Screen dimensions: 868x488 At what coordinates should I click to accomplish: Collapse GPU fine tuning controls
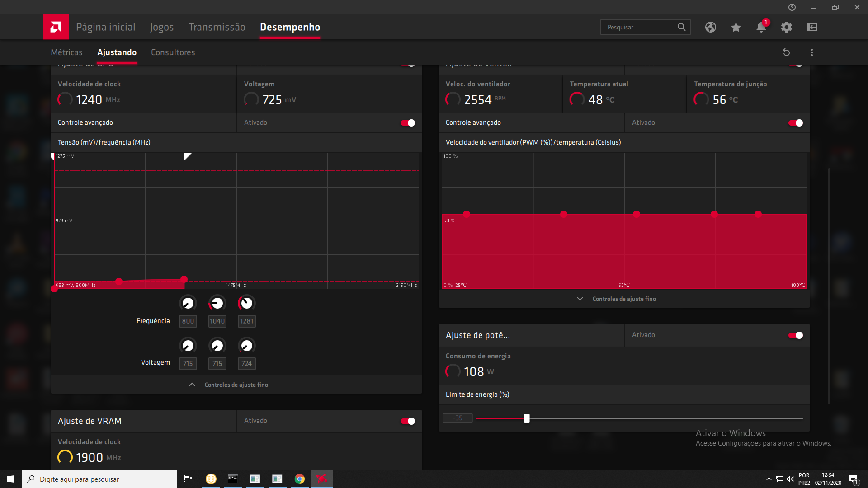point(236,385)
